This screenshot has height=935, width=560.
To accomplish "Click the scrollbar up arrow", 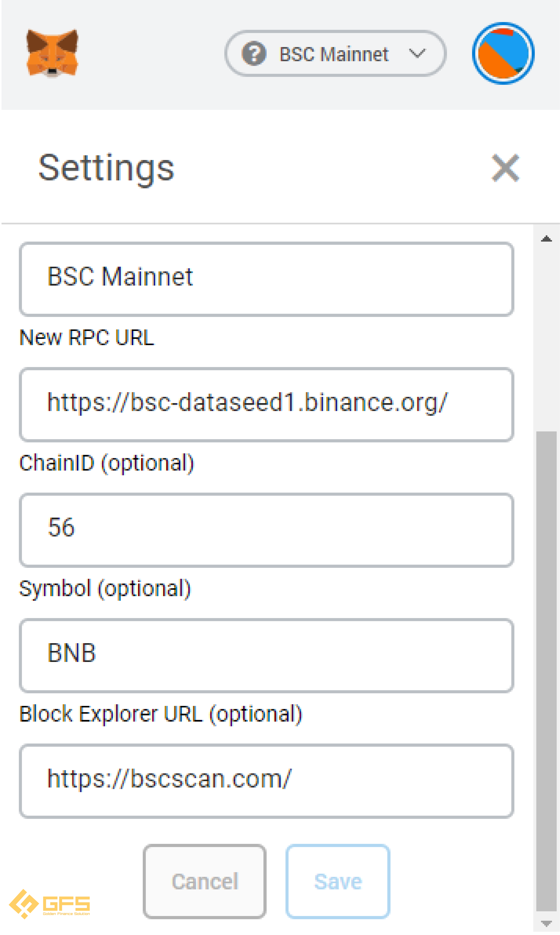I will tap(546, 239).
